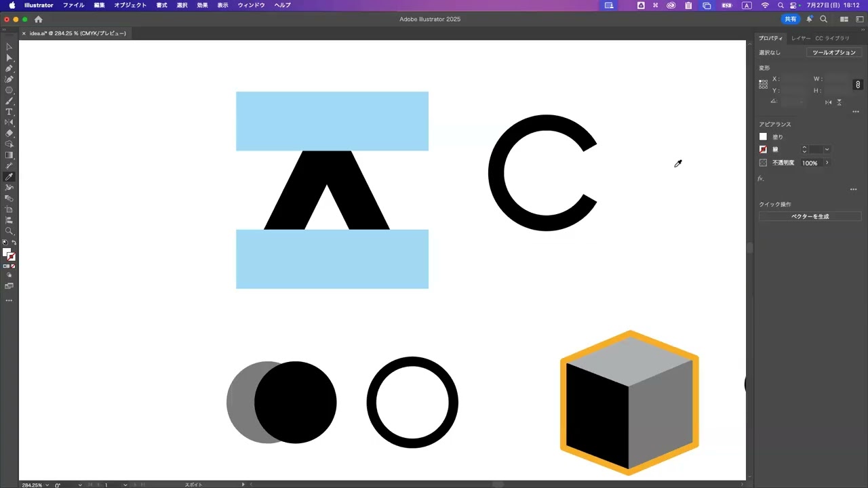
Task: Click the 線 stroke color swatch
Action: coord(763,150)
